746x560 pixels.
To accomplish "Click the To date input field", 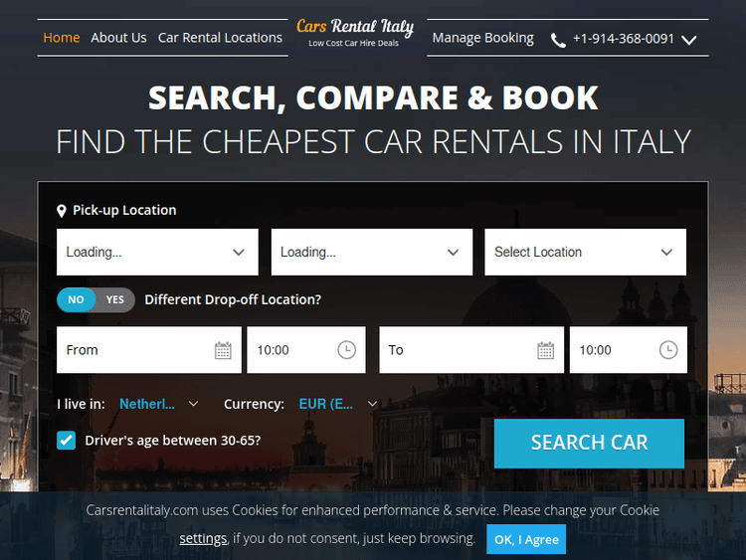I will click(471, 350).
